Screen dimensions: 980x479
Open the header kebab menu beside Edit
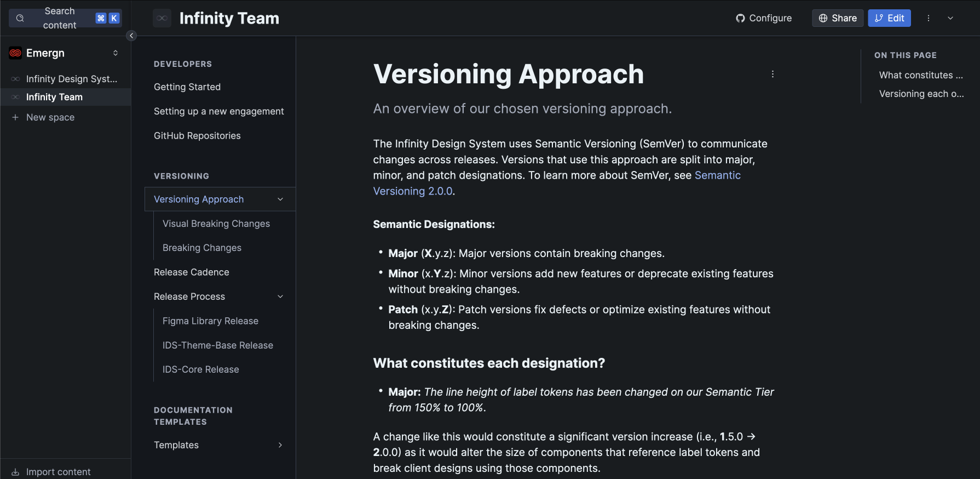929,18
